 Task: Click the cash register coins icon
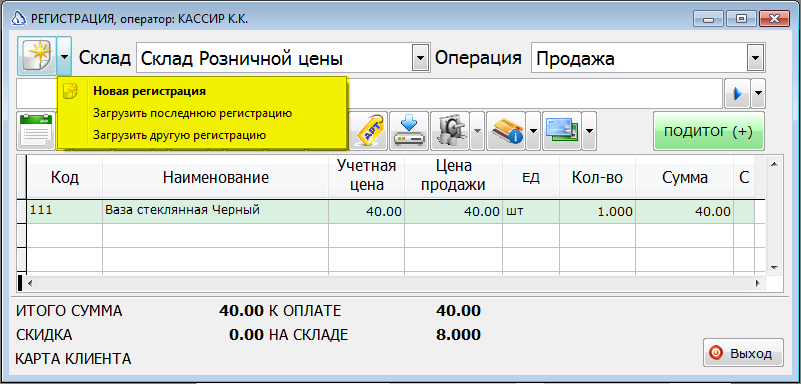(450, 131)
